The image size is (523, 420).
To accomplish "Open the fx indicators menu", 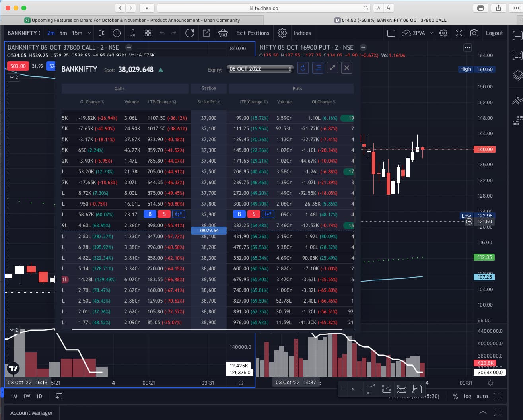I will click(132, 33).
